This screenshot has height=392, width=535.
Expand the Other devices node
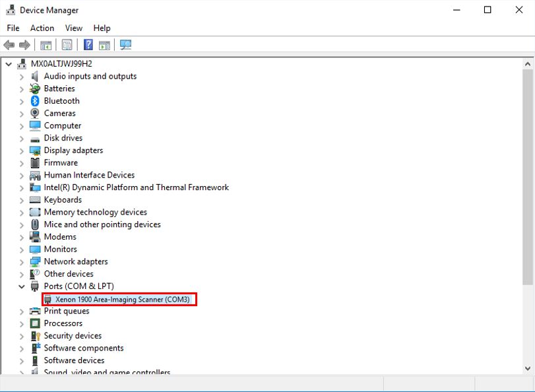tap(22, 274)
